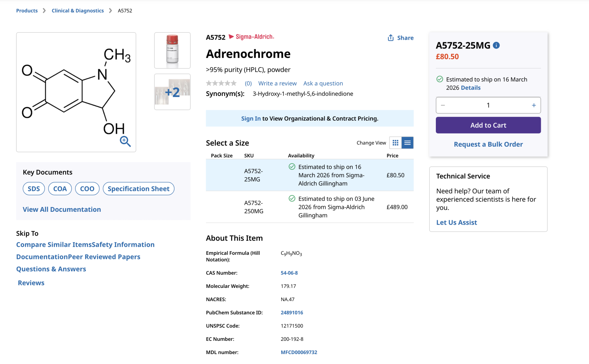Click the magnifier zoom icon on structure image

click(125, 141)
